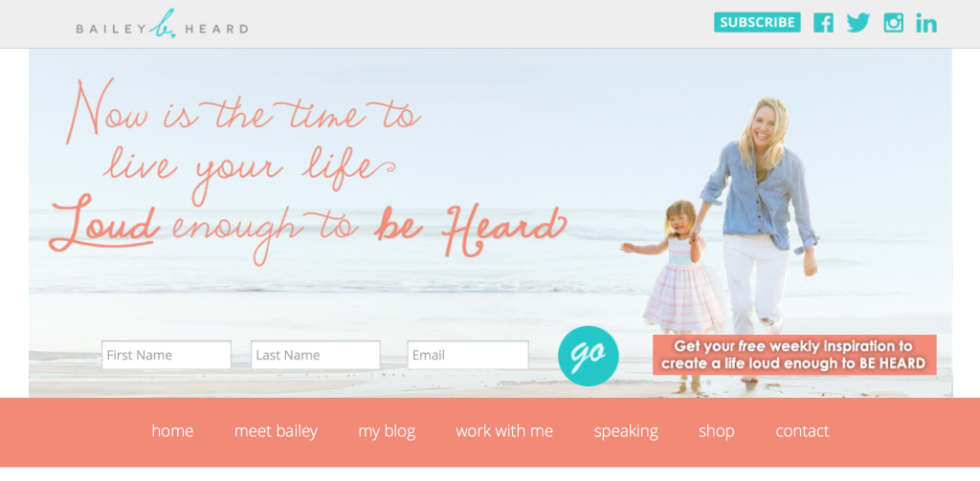Click the mother and daughter photo
Image resolution: width=980 pixels, height=481 pixels.
719,244
